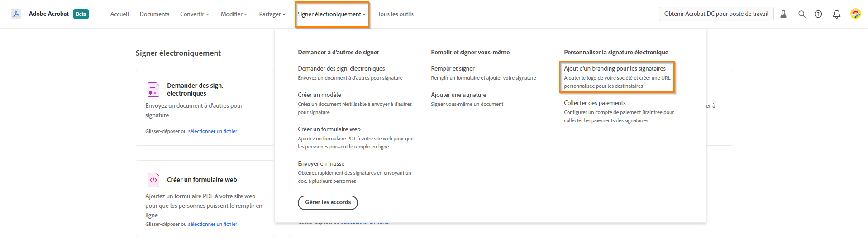868x244 pixels.
Task: Click the search magnifier icon
Action: (x=801, y=14)
